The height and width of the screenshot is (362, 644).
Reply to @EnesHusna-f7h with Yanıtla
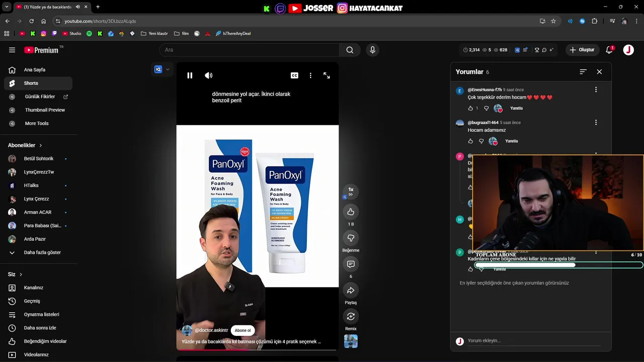[516, 108]
